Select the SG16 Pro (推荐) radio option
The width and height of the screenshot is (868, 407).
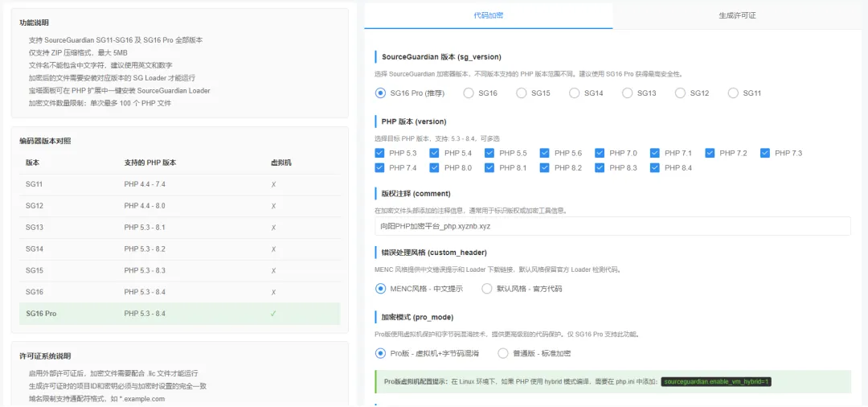[x=380, y=93]
